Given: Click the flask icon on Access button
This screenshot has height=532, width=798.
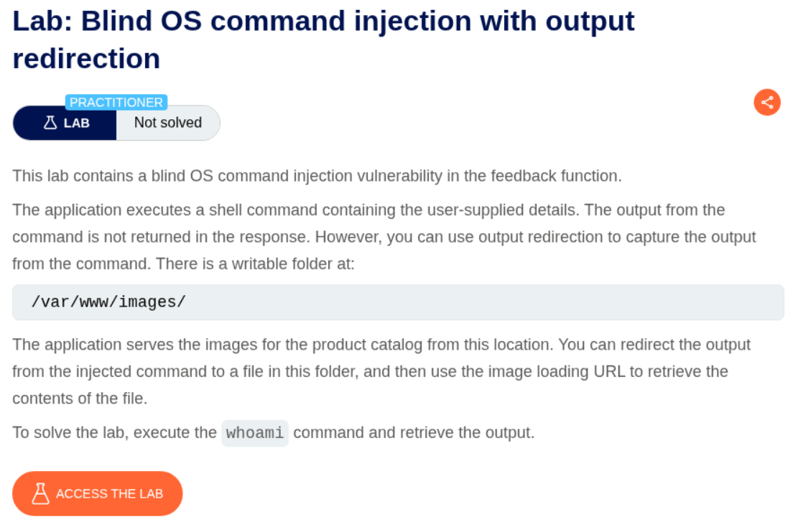Looking at the screenshot, I should click(41, 493).
